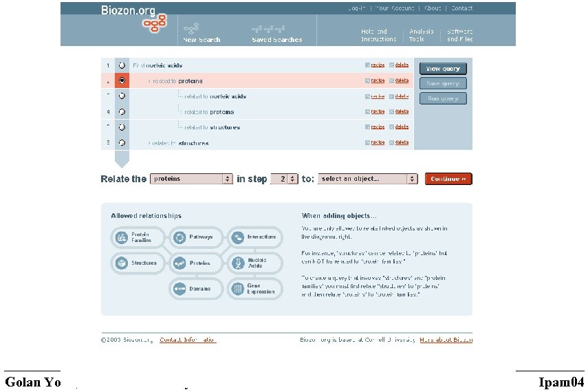Click 'Allowed relationships' heading
This screenshot has height=392, width=588.
point(146,216)
